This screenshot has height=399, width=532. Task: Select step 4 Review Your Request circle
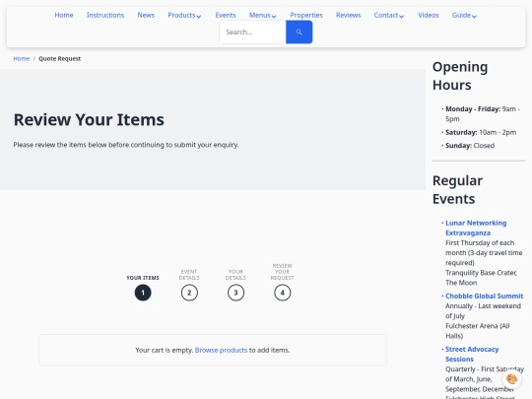click(x=283, y=293)
